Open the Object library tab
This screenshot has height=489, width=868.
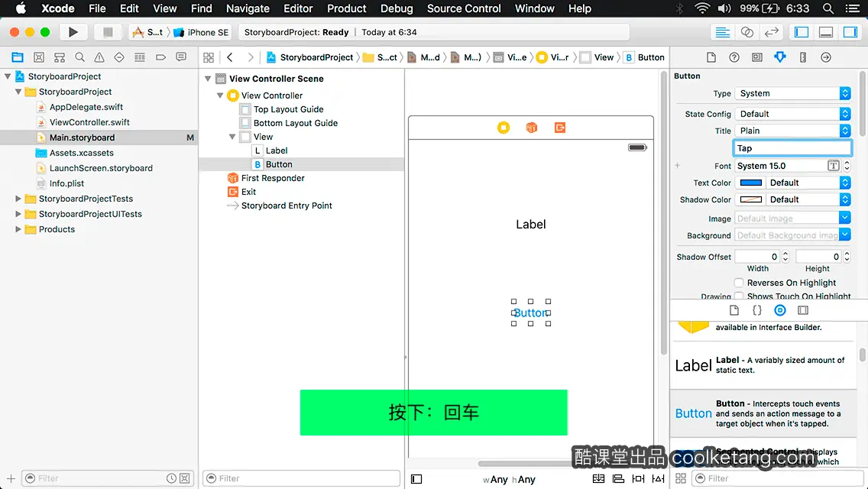[780, 310]
